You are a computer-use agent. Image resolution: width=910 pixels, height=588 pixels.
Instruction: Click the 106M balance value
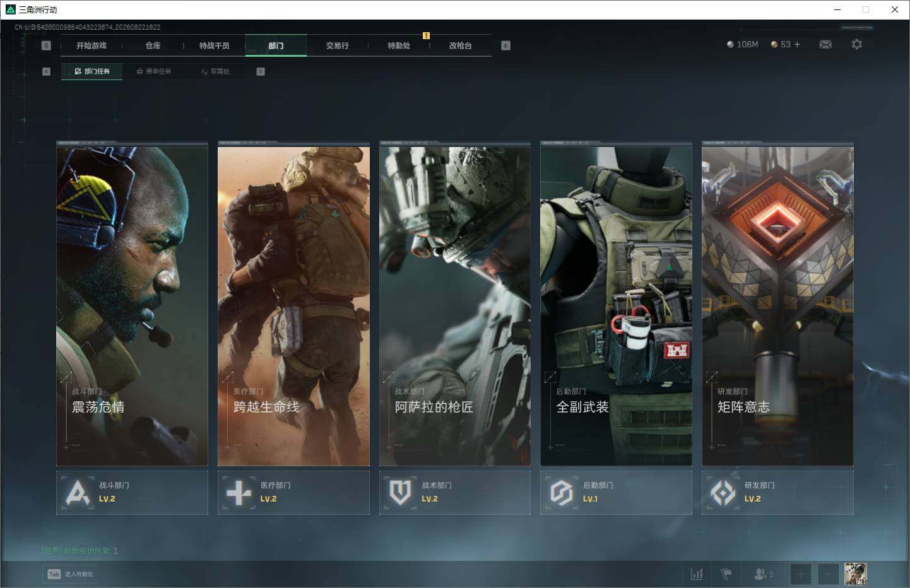[747, 45]
